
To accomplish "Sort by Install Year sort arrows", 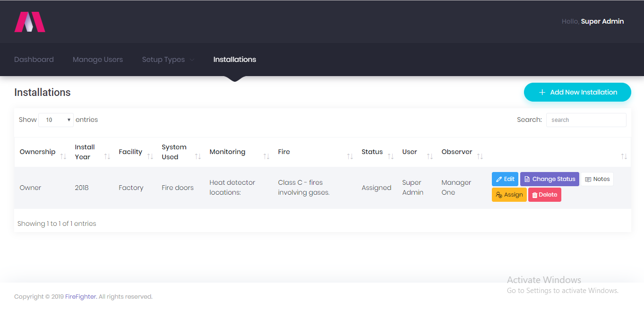I will pyautogui.click(x=107, y=156).
